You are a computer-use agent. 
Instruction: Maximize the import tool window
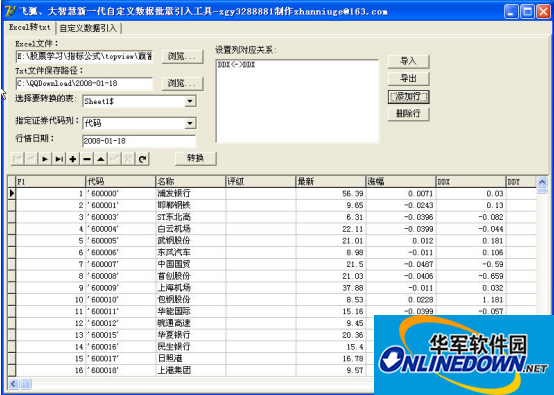click(527, 12)
